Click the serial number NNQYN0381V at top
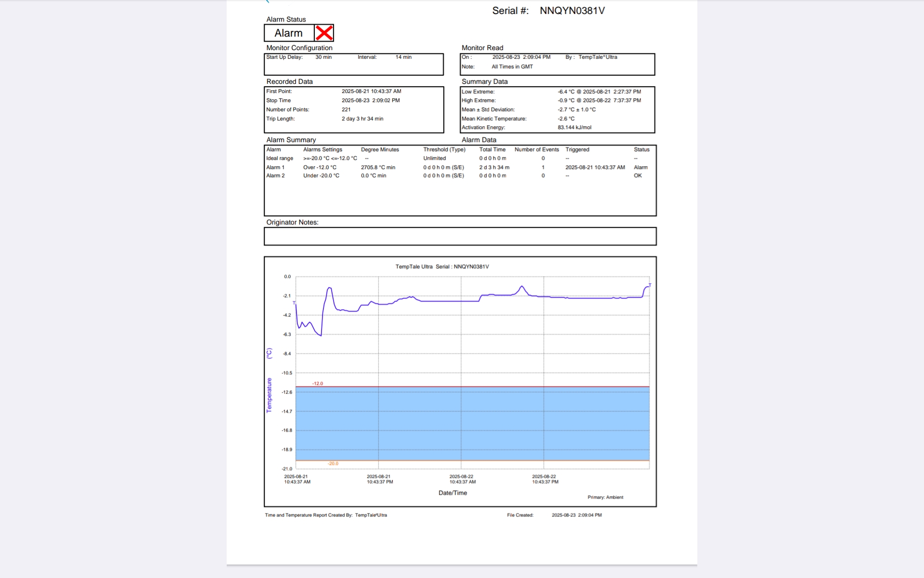The height and width of the screenshot is (578, 924). (x=572, y=11)
